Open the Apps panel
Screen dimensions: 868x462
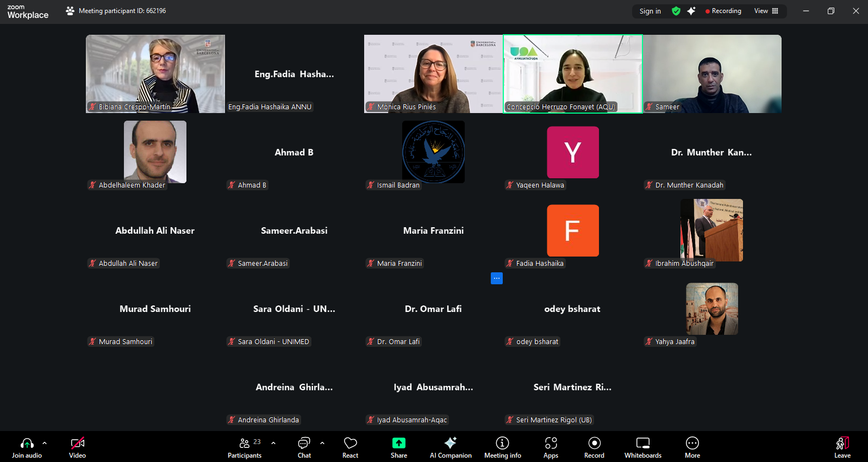(551, 444)
